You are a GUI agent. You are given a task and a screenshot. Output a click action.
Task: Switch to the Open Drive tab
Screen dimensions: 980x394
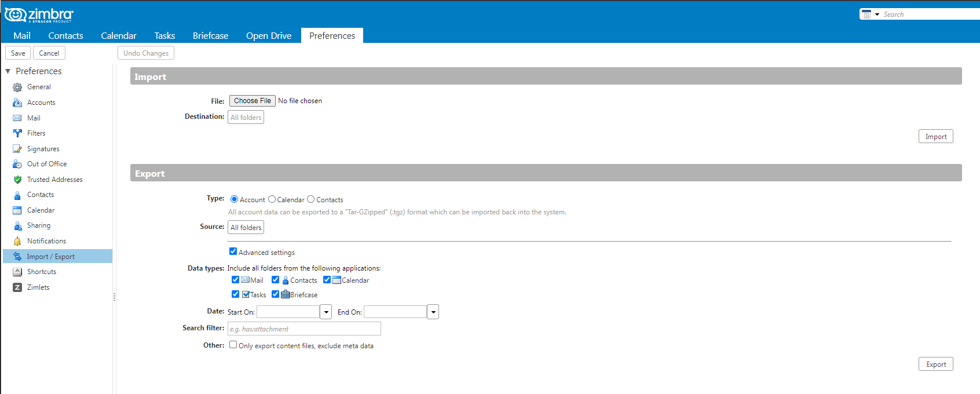click(269, 36)
